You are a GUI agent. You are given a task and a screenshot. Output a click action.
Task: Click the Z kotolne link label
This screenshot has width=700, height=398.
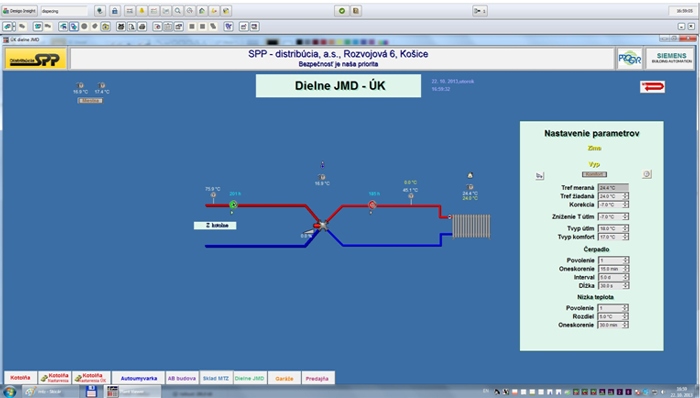coord(215,225)
